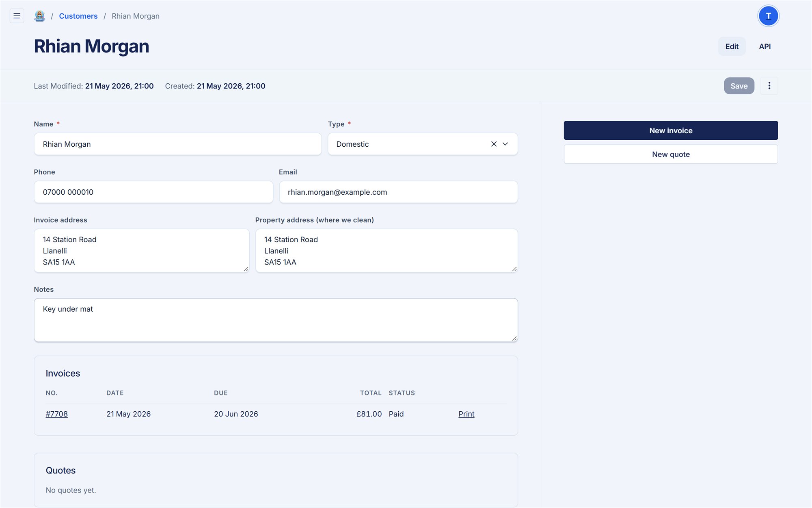Click the due date "20 Jun 2026"

coord(236,414)
